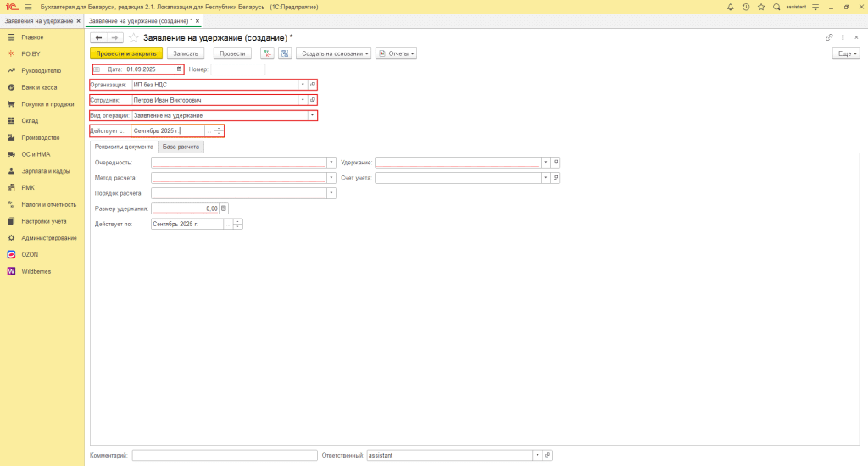
Task: Select the Реквизиты документа tab
Action: click(x=124, y=147)
